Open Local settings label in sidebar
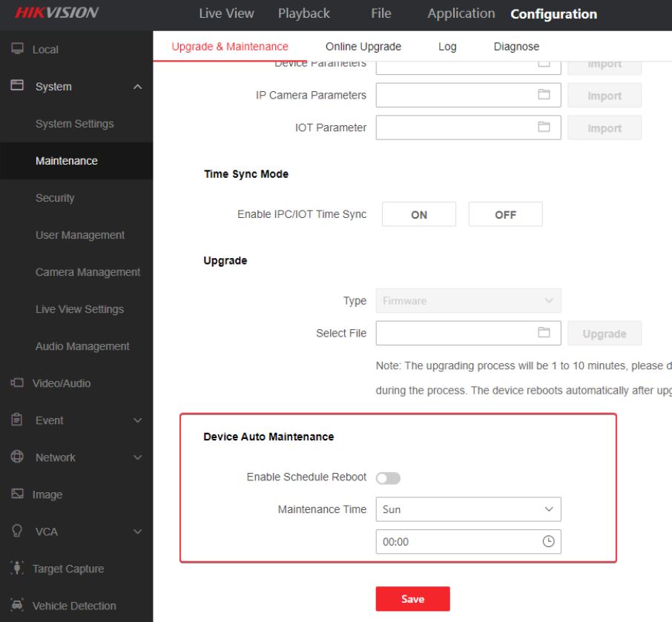 [45, 49]
